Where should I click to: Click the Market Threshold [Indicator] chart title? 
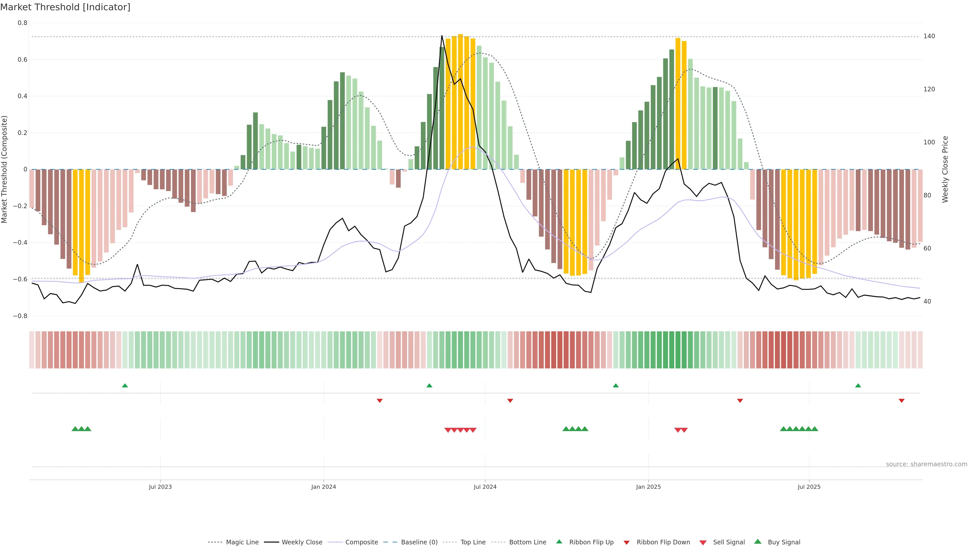click(65, 7)
